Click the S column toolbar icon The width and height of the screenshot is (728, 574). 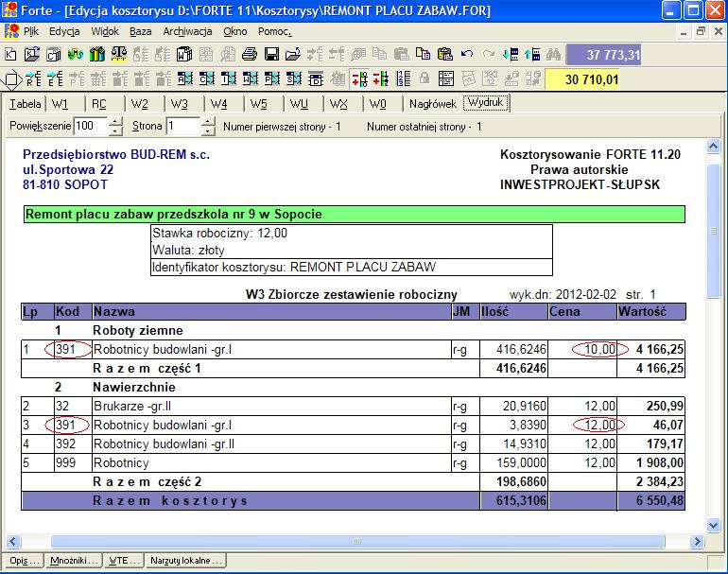[294, 78]
